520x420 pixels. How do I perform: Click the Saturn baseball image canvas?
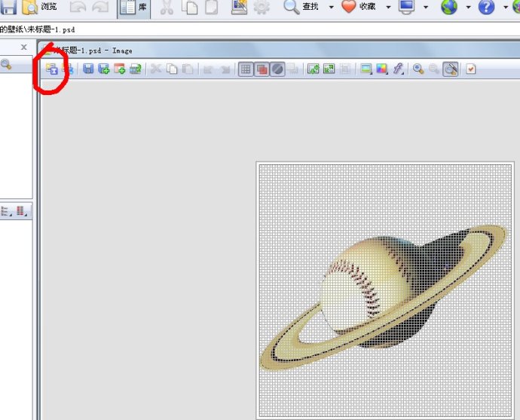tap(385, 290)
